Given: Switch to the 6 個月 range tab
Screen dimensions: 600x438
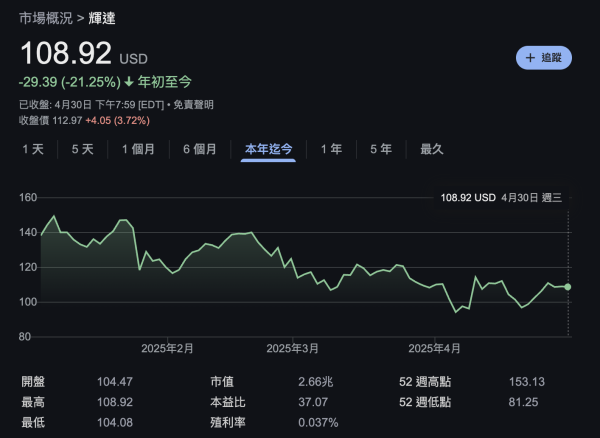Looking at the screenshot, I should tap(200, 149).
